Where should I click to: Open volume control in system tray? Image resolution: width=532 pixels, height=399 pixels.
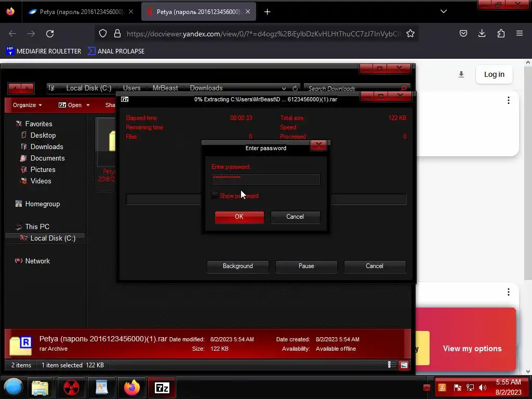coord(482,388)
